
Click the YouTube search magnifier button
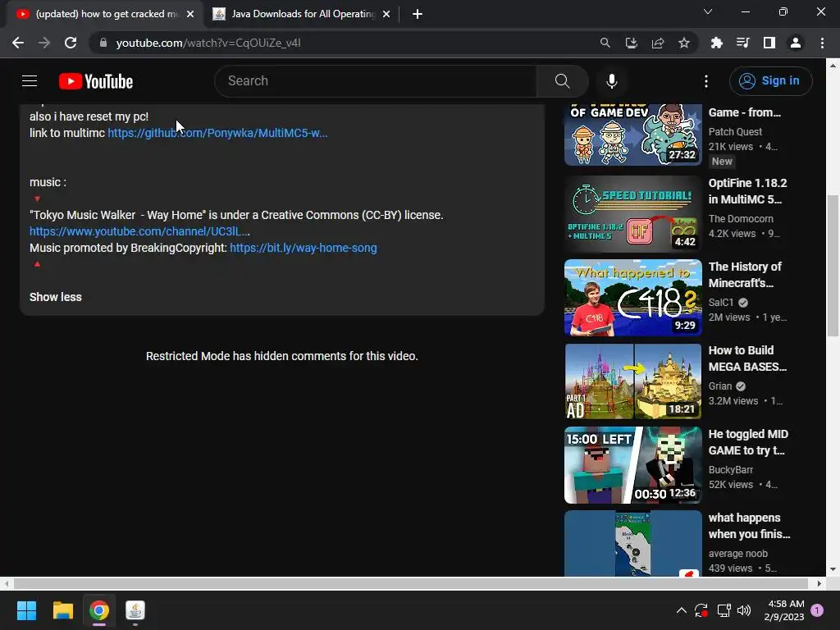[x=562, y=81]
